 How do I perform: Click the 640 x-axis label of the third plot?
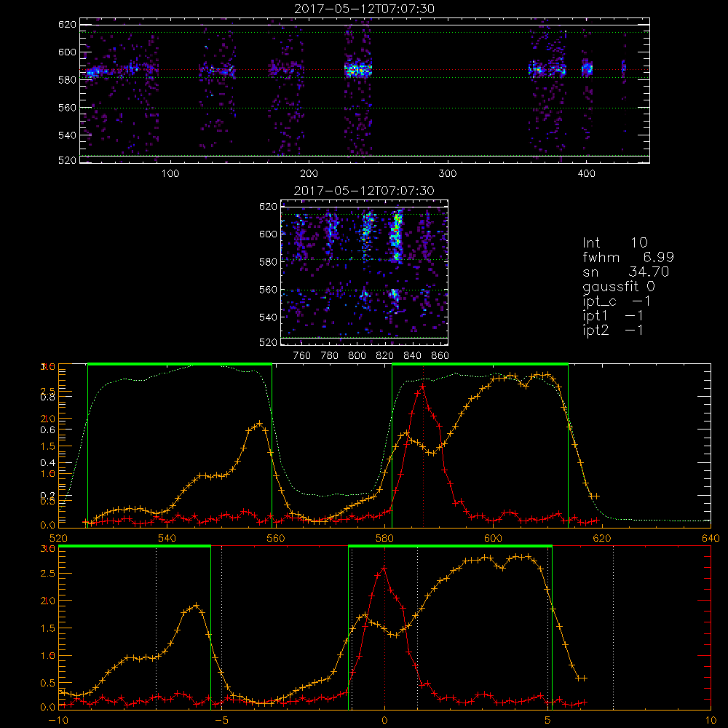[711, 539]
